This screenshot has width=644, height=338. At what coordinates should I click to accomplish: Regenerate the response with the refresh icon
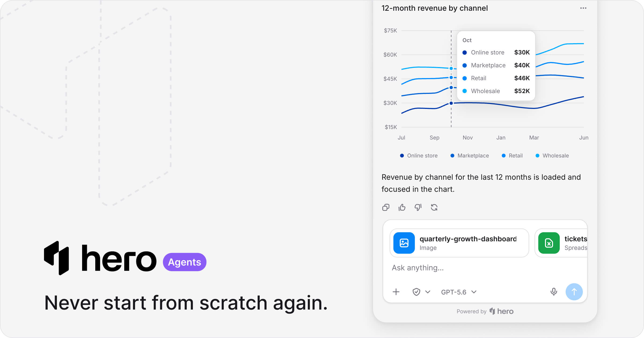click(434, 207)
